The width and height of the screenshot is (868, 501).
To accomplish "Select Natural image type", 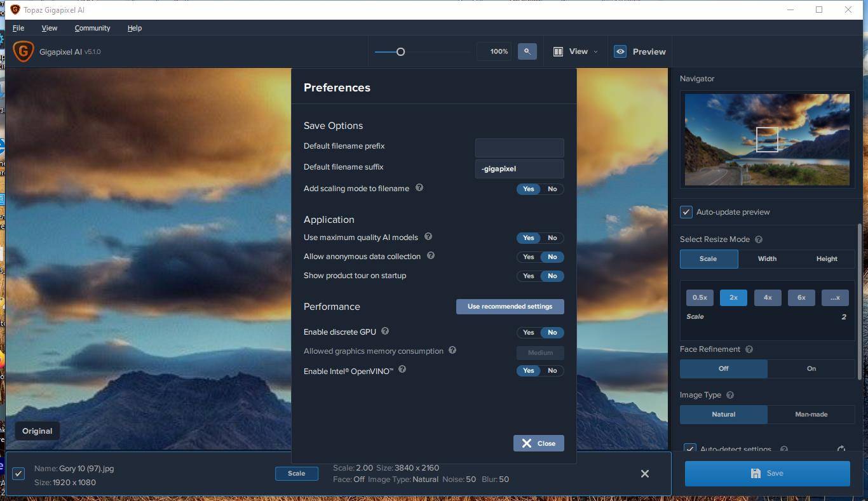I will [x=724, y=414].
